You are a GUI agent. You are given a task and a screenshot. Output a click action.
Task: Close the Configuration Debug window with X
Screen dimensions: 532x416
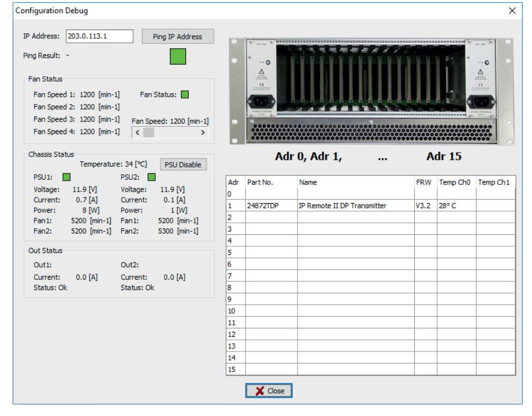512,10
